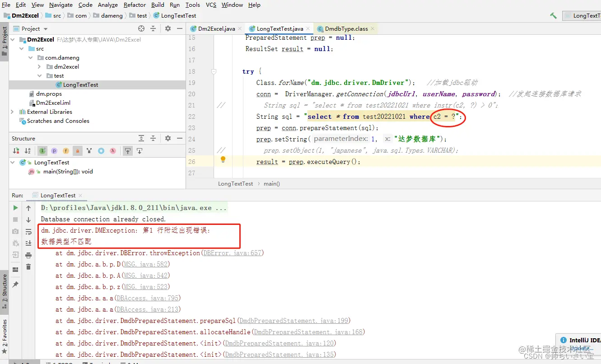
Task: Toggle Sort Alphabetically in Structure
Action: pos(28,151)
